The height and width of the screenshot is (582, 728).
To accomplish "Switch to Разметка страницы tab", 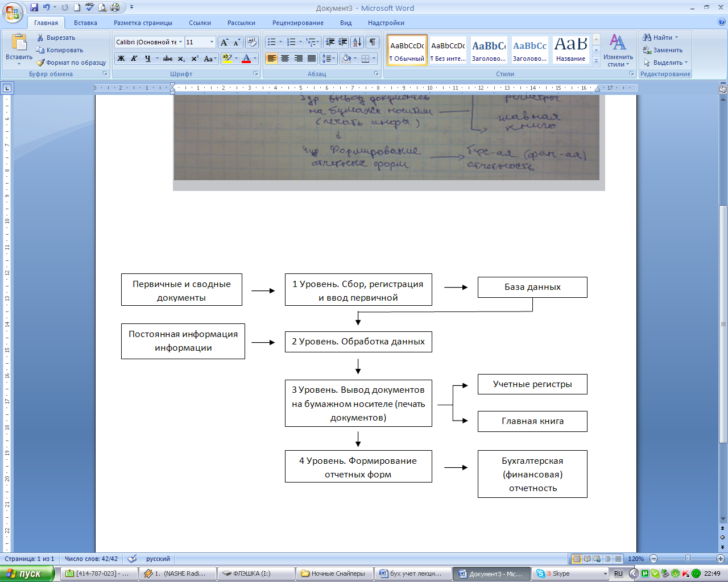I will [143, 23].
